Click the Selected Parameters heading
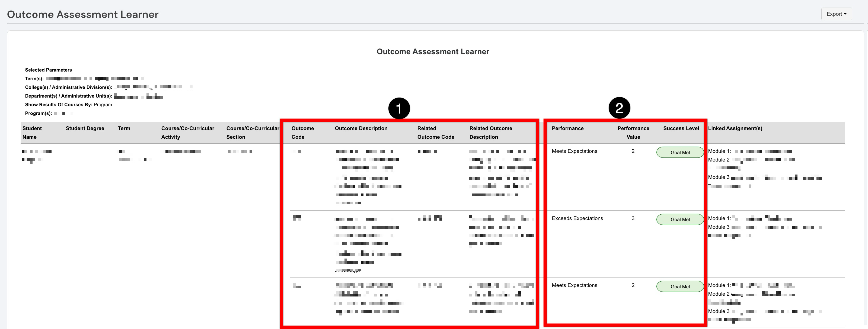 48,70
